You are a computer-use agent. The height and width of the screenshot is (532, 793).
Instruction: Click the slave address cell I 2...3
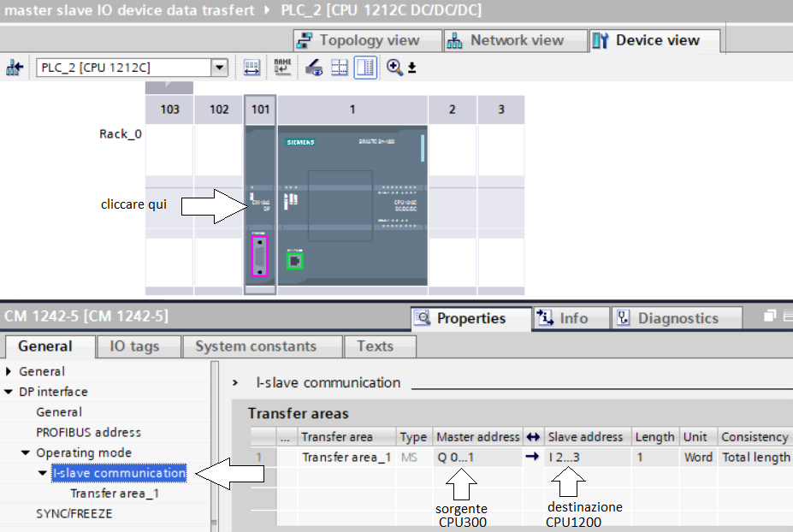pyautogui.click(x=587, y=457)
